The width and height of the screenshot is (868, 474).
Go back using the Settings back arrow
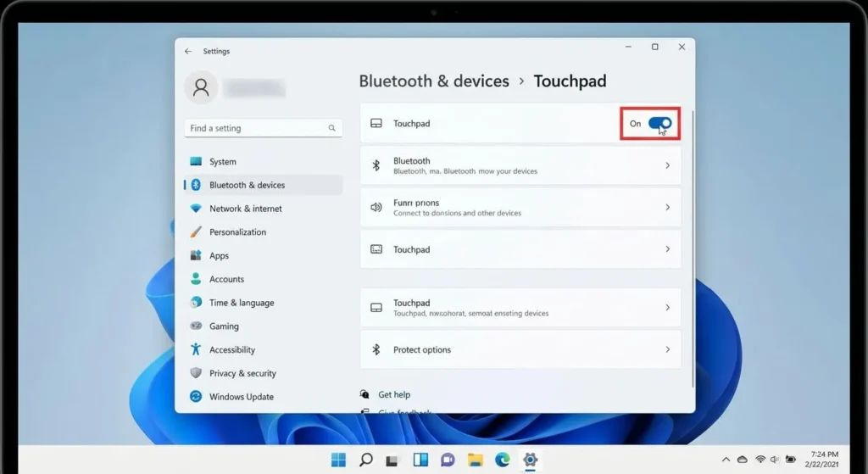[x=188, y=51]
